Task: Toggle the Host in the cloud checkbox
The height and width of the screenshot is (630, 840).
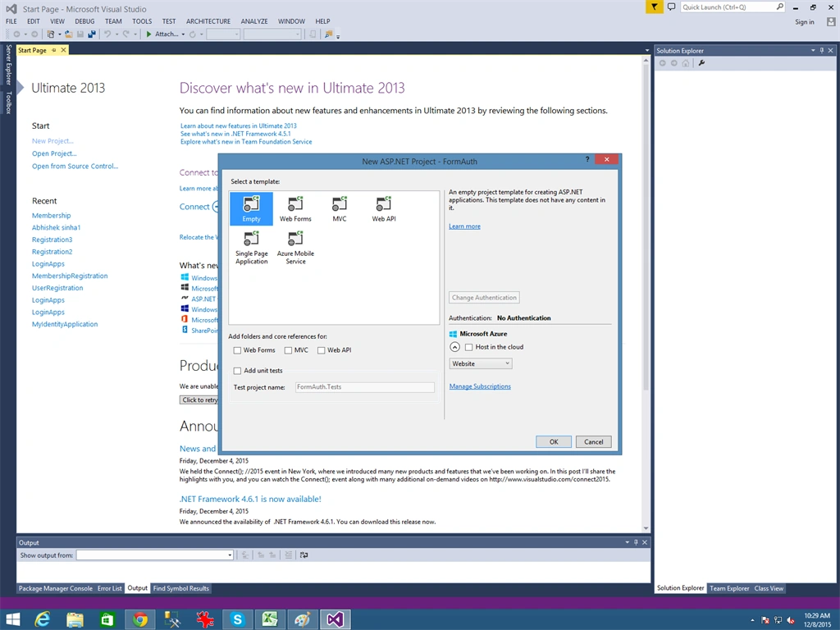Action: click(468, 347)
